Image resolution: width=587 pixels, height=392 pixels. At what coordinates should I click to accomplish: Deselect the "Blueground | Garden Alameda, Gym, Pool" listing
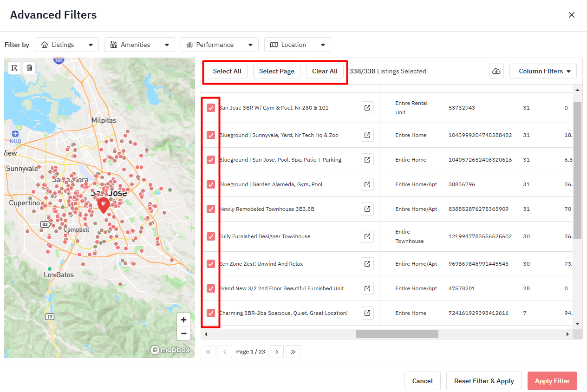point(211,184)
